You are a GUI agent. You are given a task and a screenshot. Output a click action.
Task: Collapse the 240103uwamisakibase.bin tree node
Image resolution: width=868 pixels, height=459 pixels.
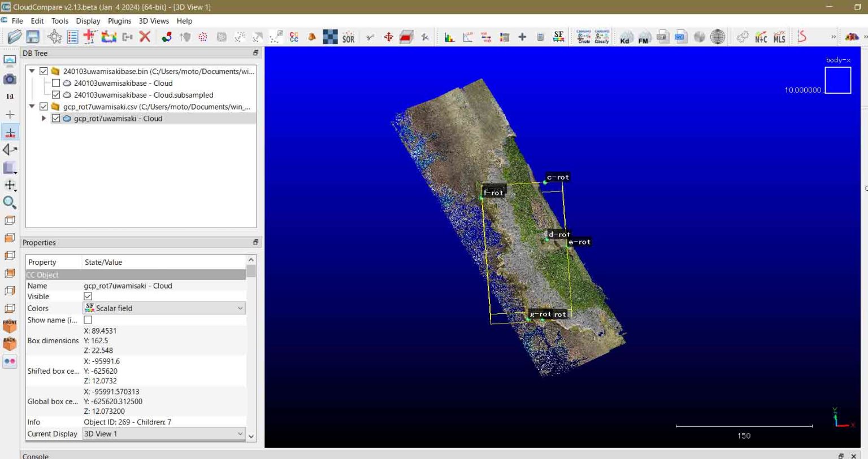(32, 71)
